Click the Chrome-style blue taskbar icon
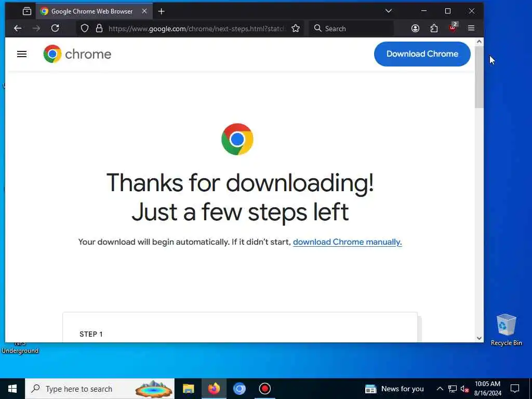The height and width of the screenshot is (399, 532). click(239, 389)
